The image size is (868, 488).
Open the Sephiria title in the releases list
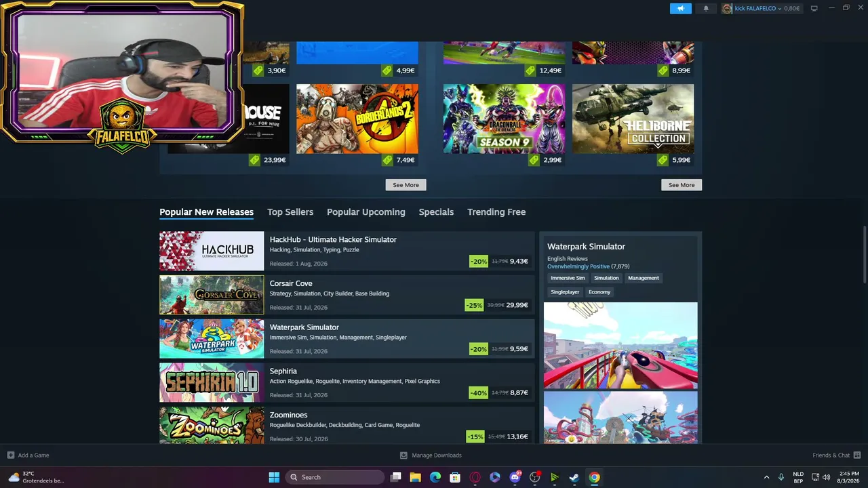pos(283,371)
